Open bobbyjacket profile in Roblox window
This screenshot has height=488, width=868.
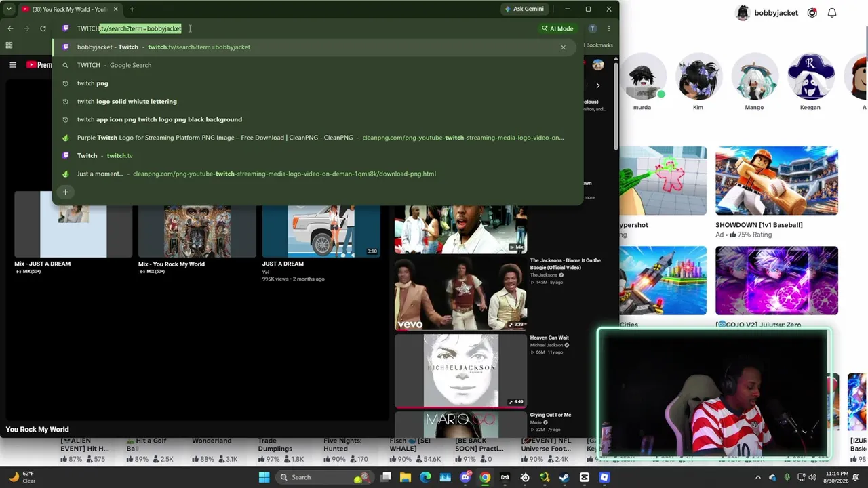tap(767, 13)
